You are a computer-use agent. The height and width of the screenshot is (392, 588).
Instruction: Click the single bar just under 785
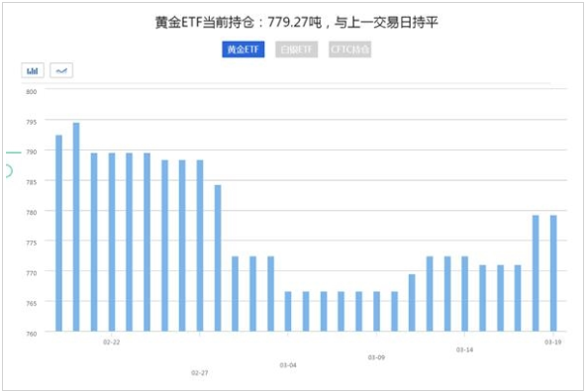[218, 258]
